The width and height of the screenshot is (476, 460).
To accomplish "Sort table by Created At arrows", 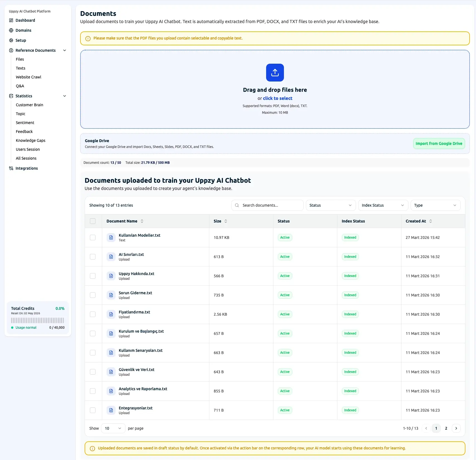I will 431,221.
